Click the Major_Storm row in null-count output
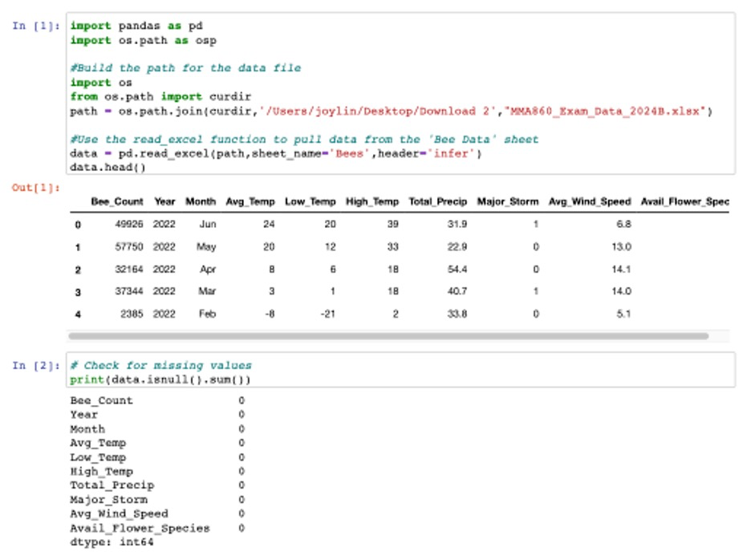 click(157, 500)
